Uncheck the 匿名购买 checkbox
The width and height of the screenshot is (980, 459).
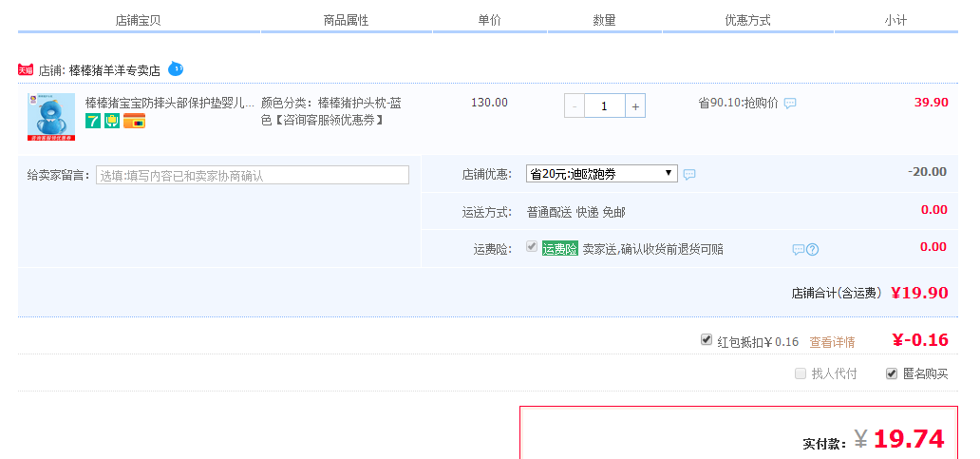(x=892, y=374)
